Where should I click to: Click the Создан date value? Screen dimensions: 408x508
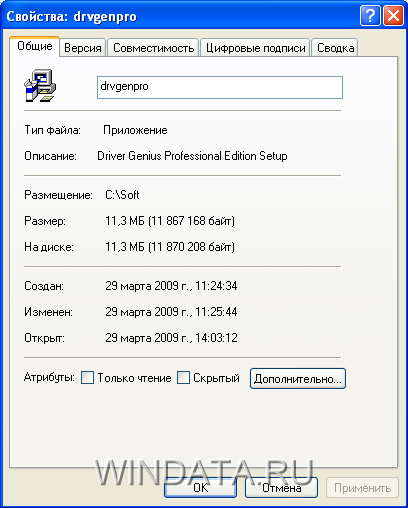click(x=171, y=286)
